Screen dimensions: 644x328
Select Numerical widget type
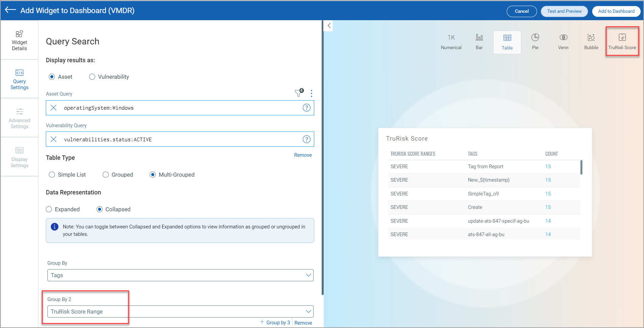click(451, 42)
